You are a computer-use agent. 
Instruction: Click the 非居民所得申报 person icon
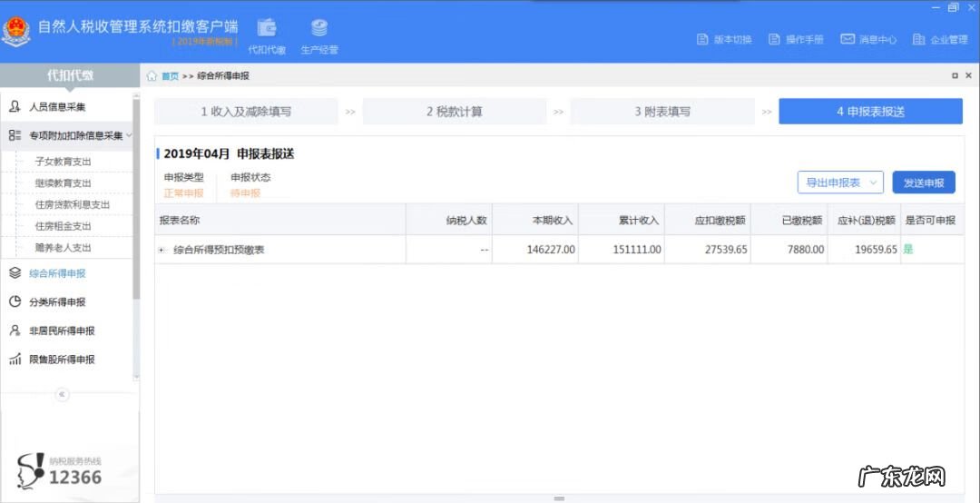click(x=15, y=330)
